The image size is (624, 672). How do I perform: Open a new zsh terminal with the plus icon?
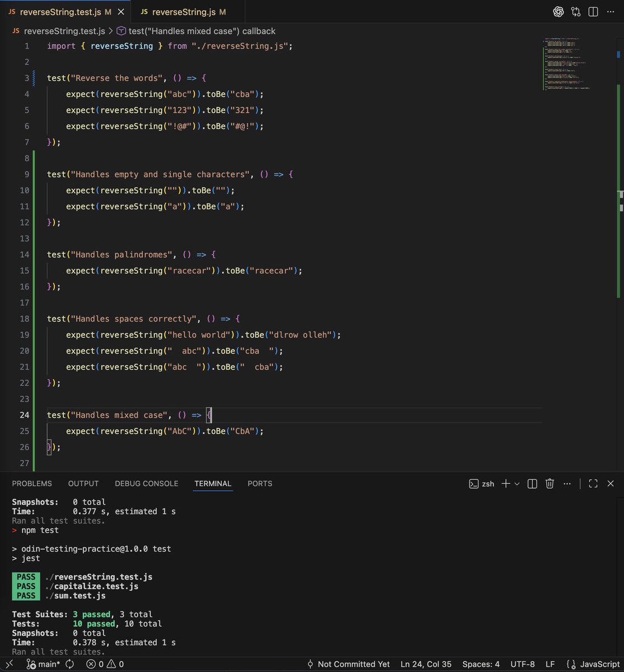(507, 483)
